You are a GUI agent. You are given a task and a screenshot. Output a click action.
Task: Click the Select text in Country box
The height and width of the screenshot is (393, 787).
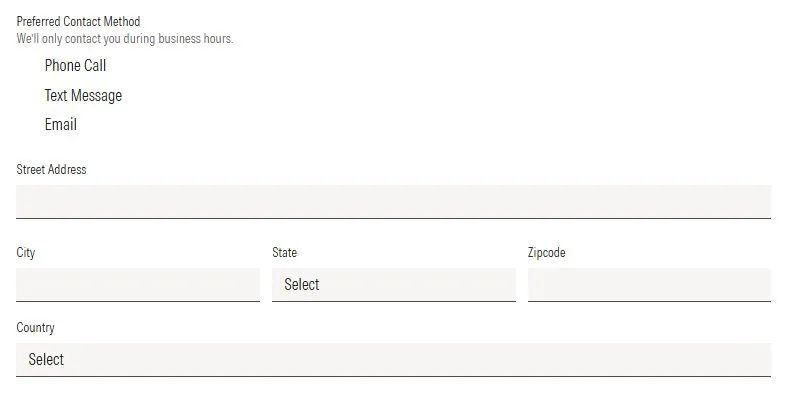click(46, 359)
